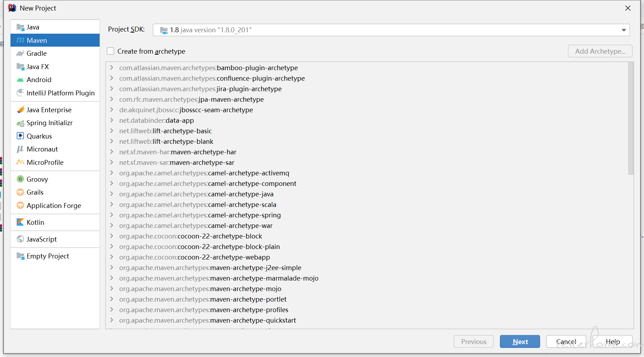Select maven-archetype-portlet row
The width and height of the screenshot is (644, 357).
point(367,299)
